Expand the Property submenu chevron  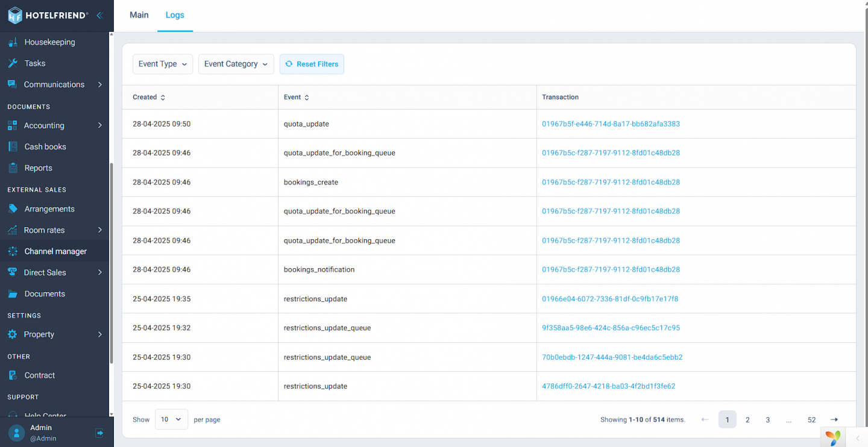(x=100, y=334)
